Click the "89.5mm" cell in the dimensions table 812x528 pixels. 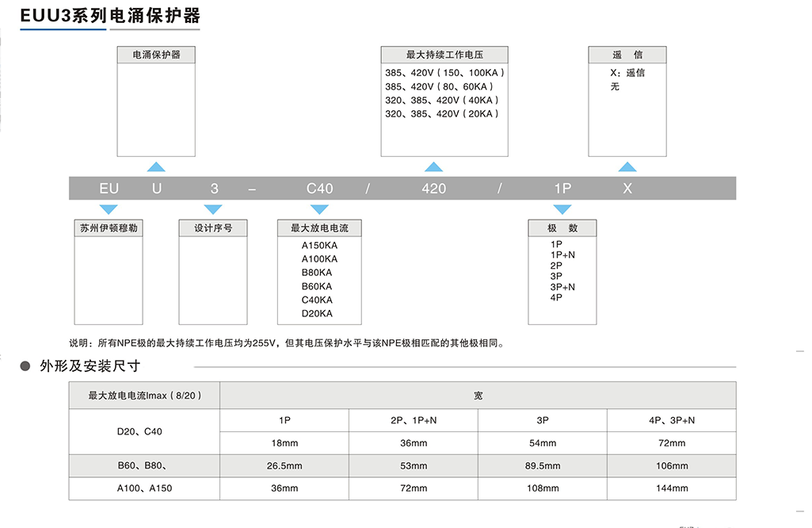pyautogui.click(x=541, y=465)
